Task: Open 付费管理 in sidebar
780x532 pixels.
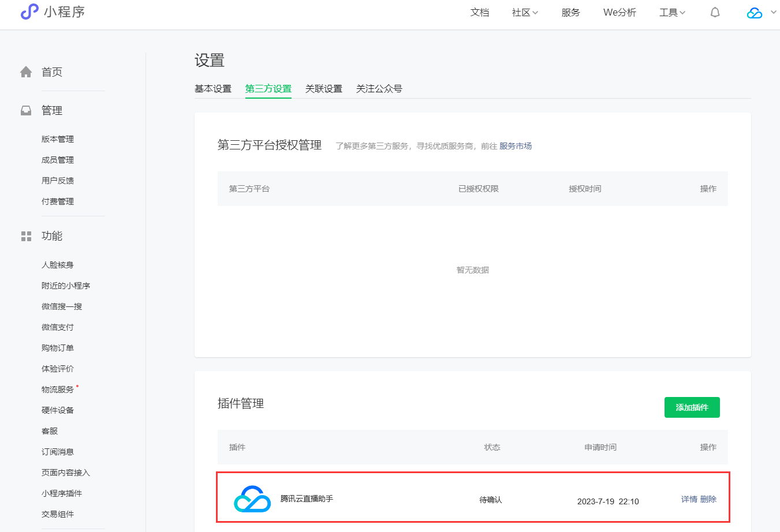Action: pos(58,201)
